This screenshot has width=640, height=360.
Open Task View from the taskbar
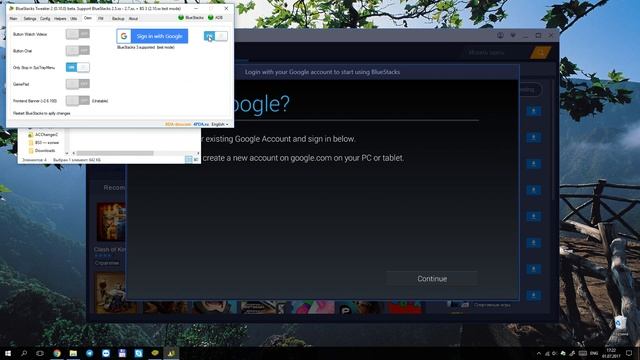pos(40,353)
